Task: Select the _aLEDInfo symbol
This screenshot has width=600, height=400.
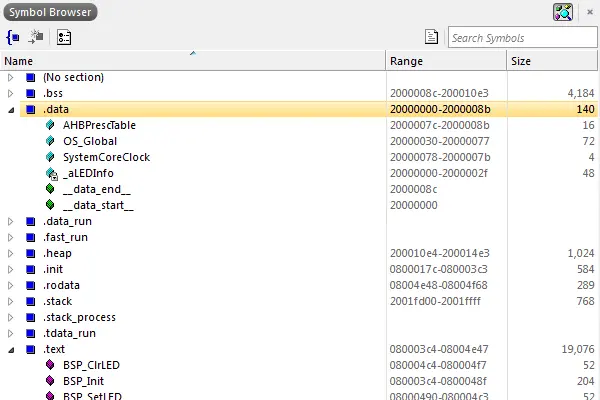Action: pos(88,173)
